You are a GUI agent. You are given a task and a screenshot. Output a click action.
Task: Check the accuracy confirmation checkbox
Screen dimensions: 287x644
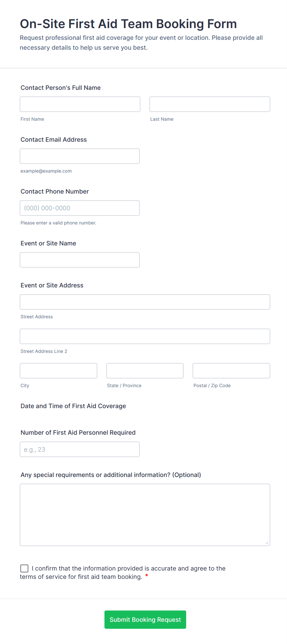(24, 568)
